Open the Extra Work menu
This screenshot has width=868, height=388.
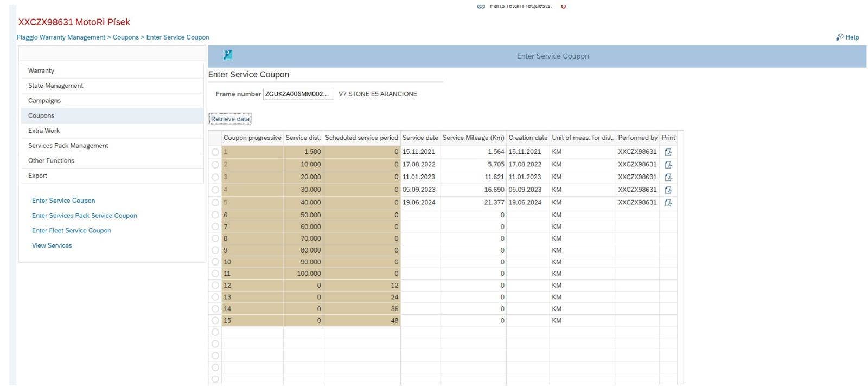[x=112, y=131]
